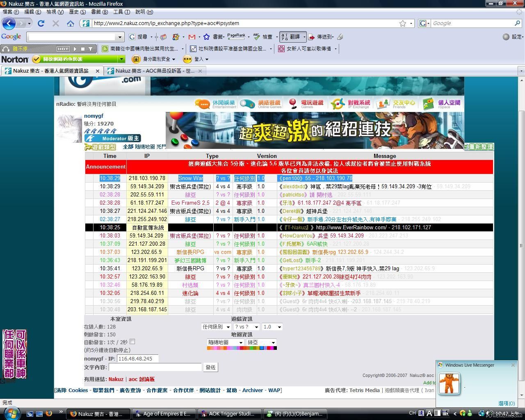Click the Google toolbar 書籤 star icon
This screenshot has width=525, height=420.
[x=207, y=37]
